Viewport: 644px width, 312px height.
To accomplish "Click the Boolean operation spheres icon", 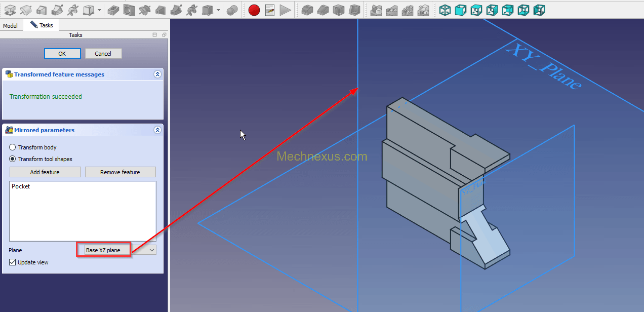I will click(x=232, y=10).
